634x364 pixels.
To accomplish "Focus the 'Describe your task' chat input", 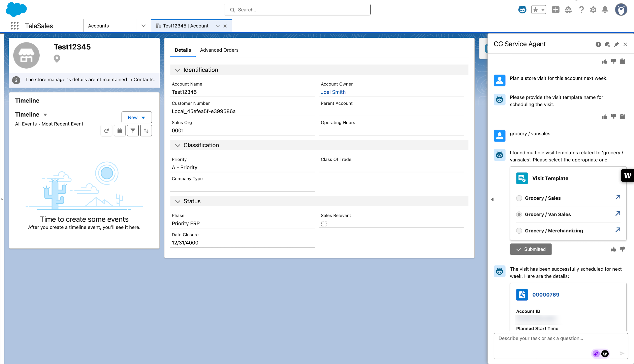I will pyautogui.click(x=561, y=346).
